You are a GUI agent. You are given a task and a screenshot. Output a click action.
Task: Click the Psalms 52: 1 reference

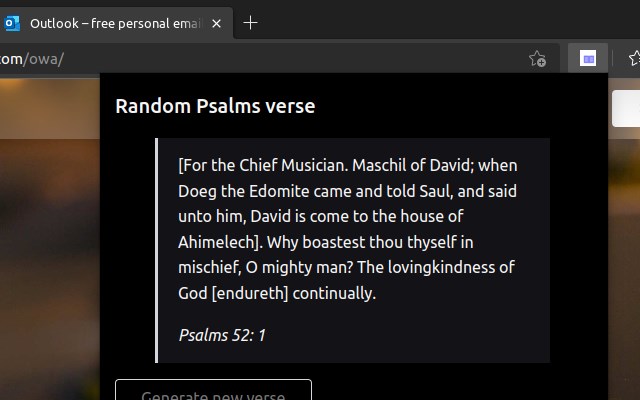click(222, 335)
